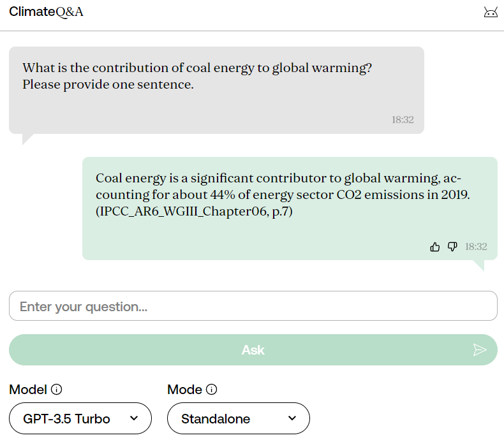The height and width of the screenshot is (440, 504).
Task: Click the 'Model' label text
Action: pyautogui.click(x=28, y=390)
